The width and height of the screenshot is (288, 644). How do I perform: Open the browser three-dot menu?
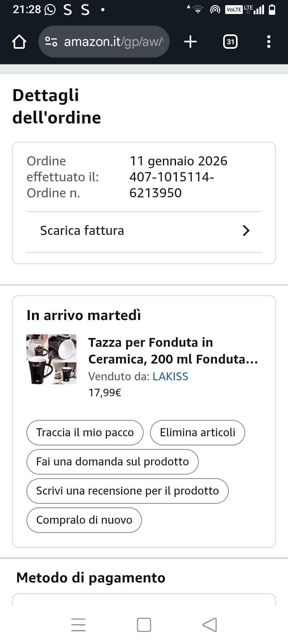(x=268, y=42)
